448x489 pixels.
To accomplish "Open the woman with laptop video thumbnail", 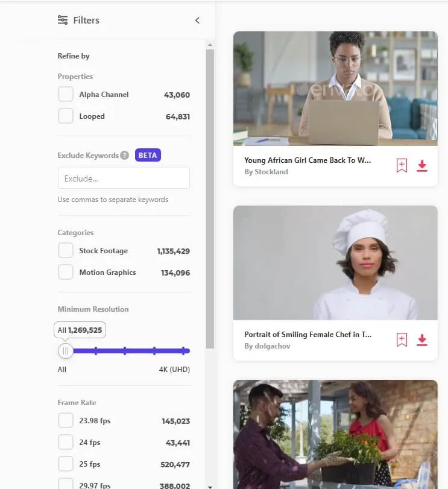I will [335, 89].
